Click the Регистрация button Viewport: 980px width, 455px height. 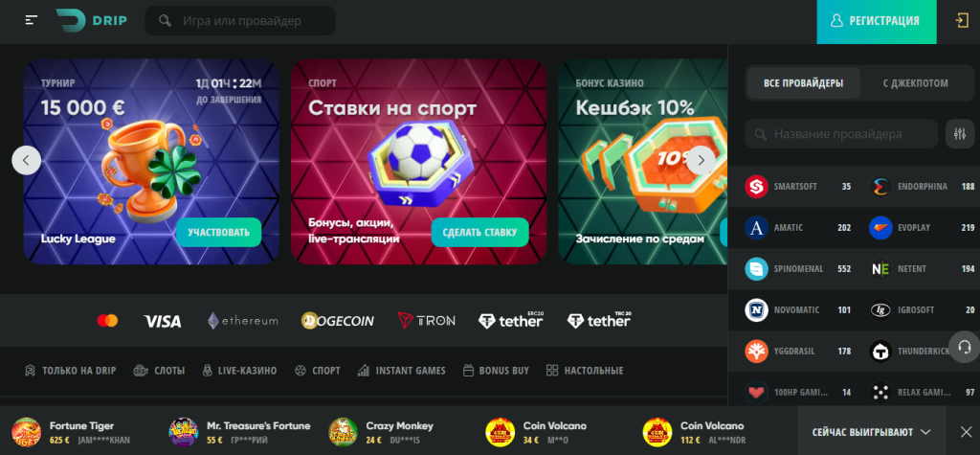pos(877,21)
